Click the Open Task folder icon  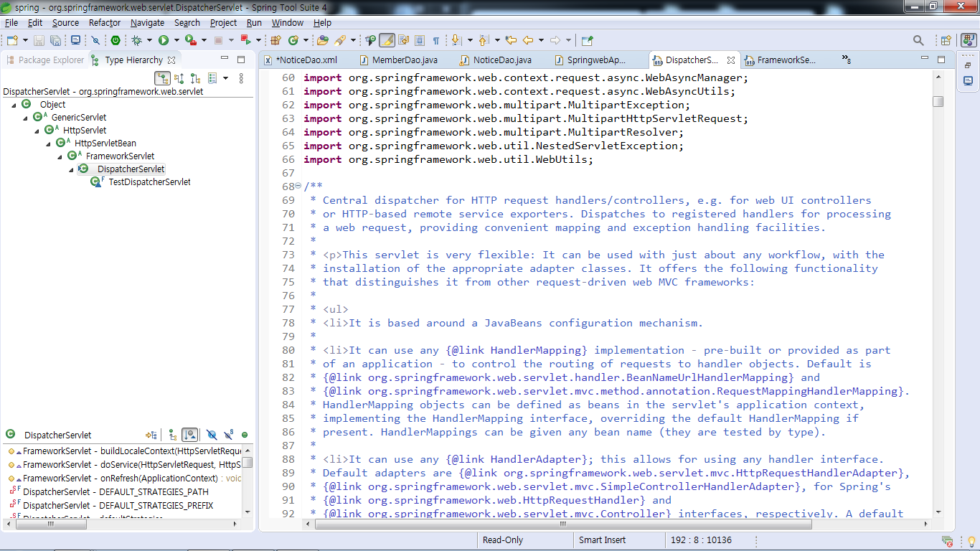click(x=323, y=40)
